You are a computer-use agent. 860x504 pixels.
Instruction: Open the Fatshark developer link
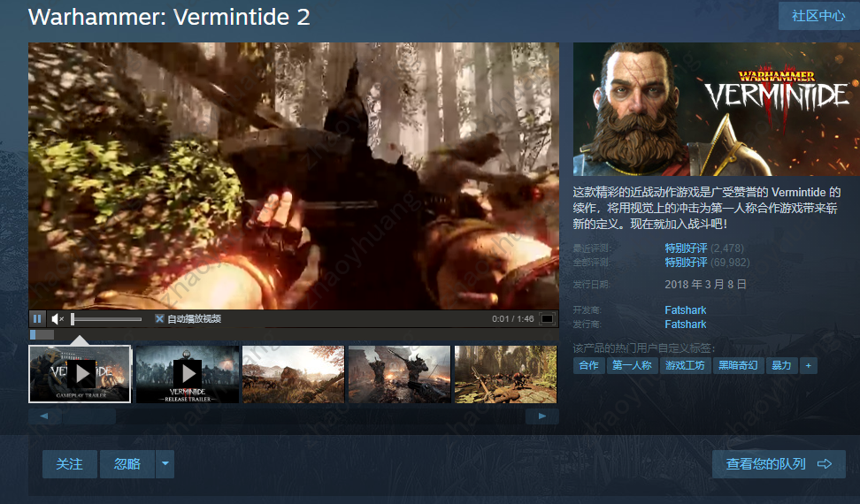[685, 310]
